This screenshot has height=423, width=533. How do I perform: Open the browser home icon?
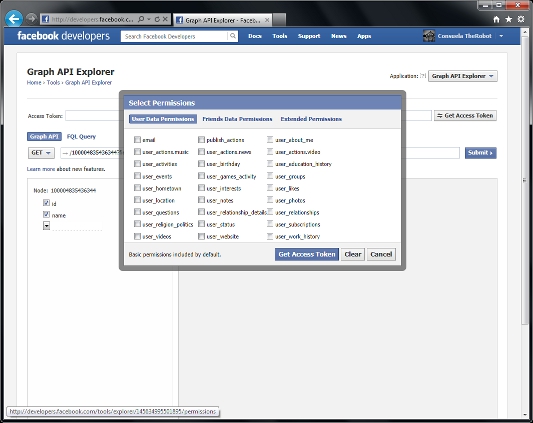pos(496,19)
